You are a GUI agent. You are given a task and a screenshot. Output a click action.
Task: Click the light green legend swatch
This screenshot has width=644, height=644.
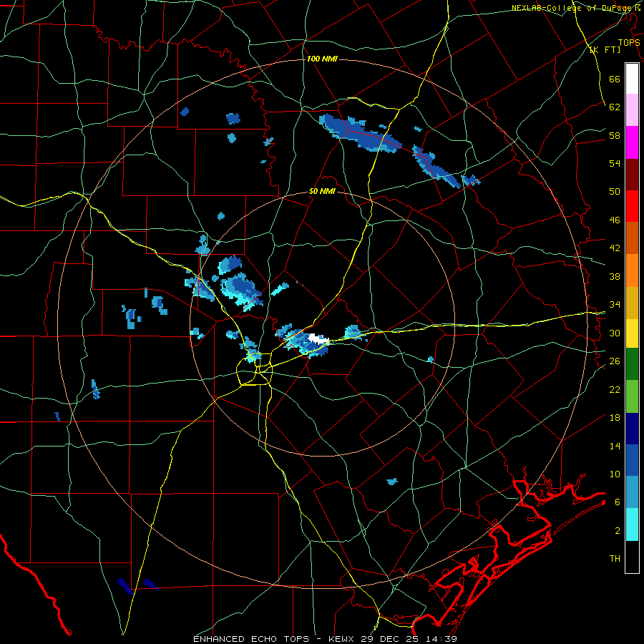pyautogui.click(x=632, y=396)
